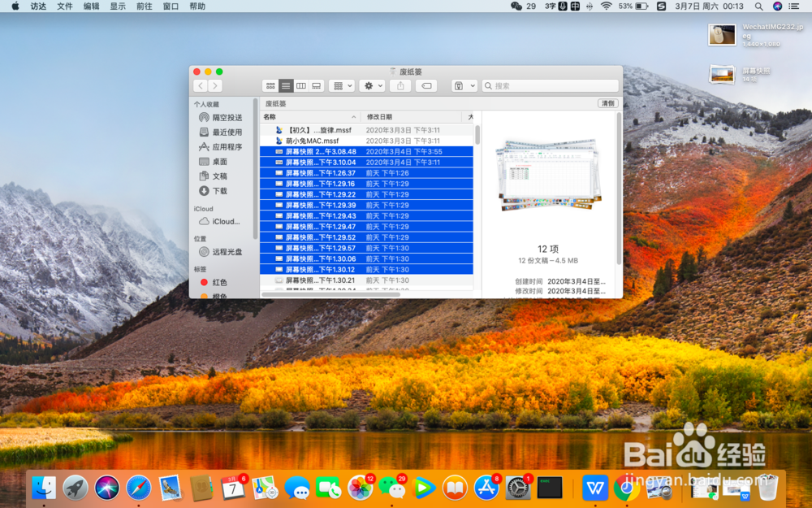This screenshot has width=812, height=508.
Task: Switch Finder to column view
Action: pos(301,86)
